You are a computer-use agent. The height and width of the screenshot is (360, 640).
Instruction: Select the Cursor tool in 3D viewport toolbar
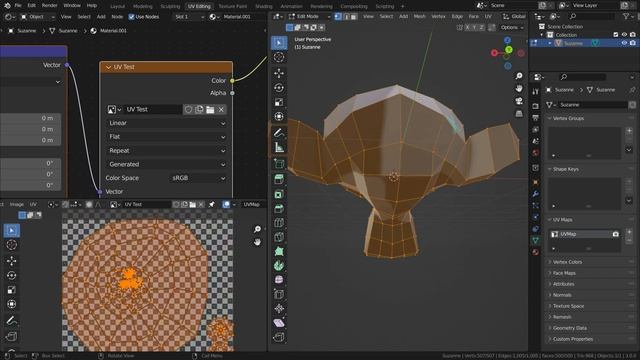pos(279,57)
